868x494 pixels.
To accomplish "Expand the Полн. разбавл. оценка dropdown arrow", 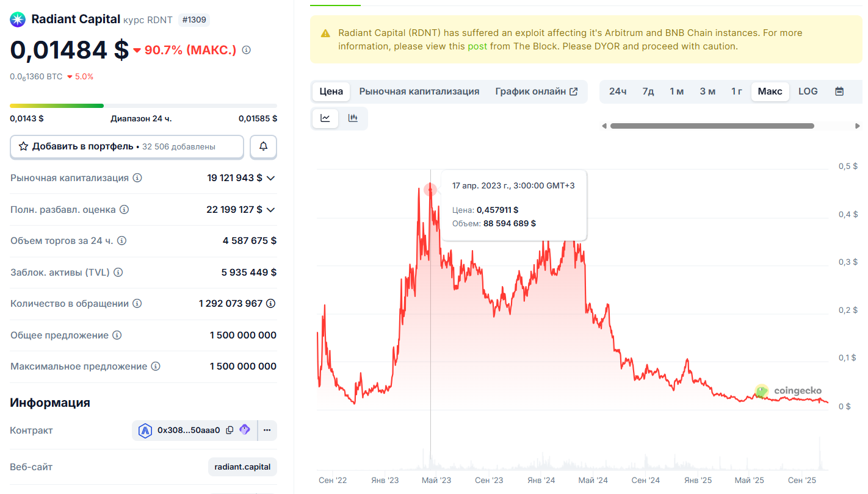I will tap(271, 209).
